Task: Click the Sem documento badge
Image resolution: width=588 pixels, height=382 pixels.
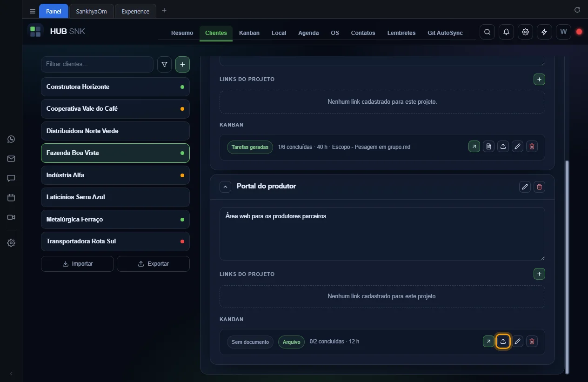Action: 250,342
